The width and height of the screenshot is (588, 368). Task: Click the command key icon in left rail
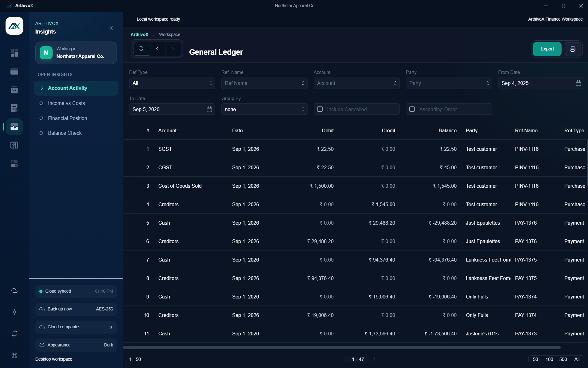[x=14, y=355]
